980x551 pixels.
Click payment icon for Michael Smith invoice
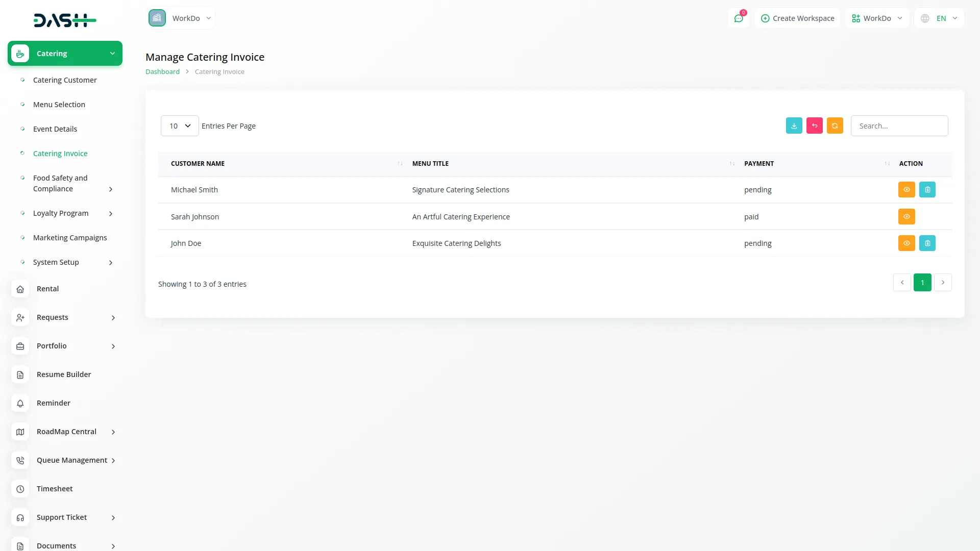pos(927,190)
